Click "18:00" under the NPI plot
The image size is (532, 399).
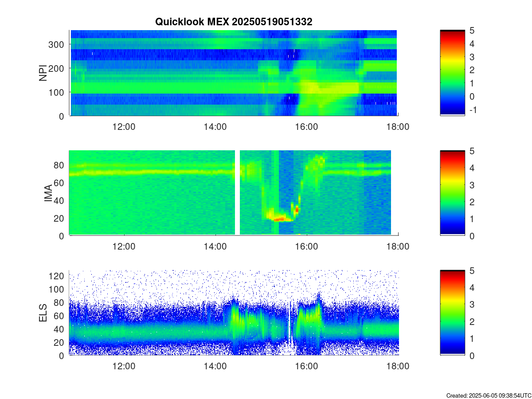pyautogui.click(x=398, y=127)
